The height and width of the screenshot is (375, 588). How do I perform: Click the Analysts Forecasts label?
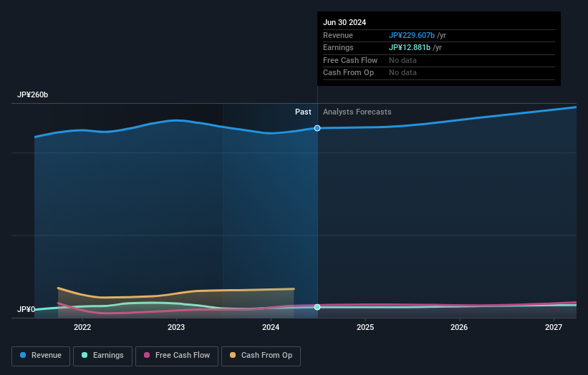pos(357,112)
